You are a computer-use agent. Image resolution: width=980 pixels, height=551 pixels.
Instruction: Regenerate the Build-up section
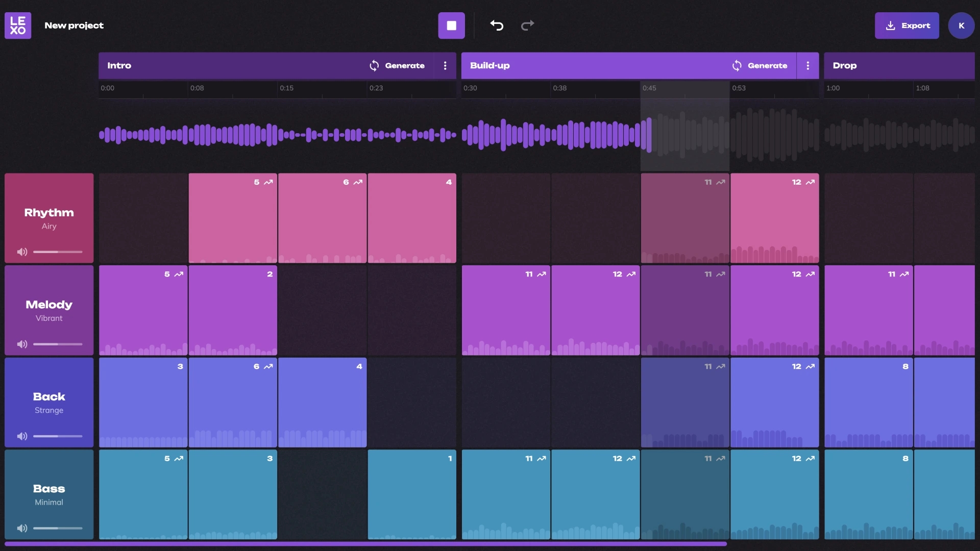coord(759,66)
